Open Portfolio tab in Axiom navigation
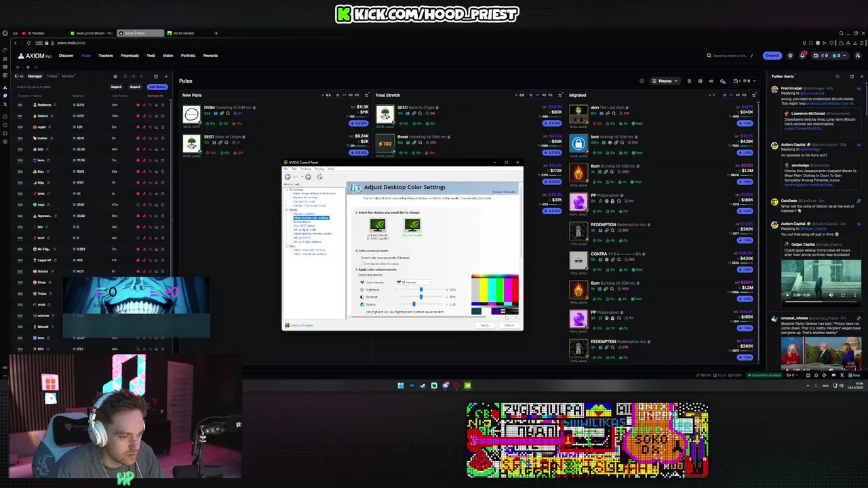The height and width of the screenshot is (488, 868). [188, 56]
